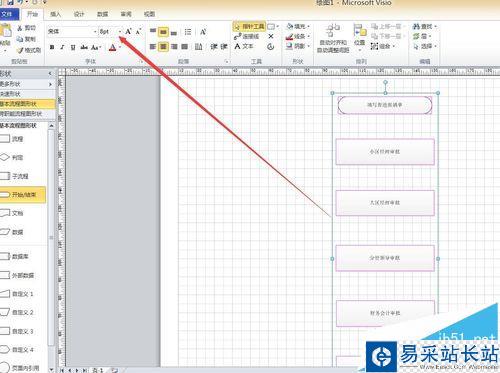This screenshot has height=373, width=500.
Task: Open the 文件 (File) tab
Action: pos(7,14)
